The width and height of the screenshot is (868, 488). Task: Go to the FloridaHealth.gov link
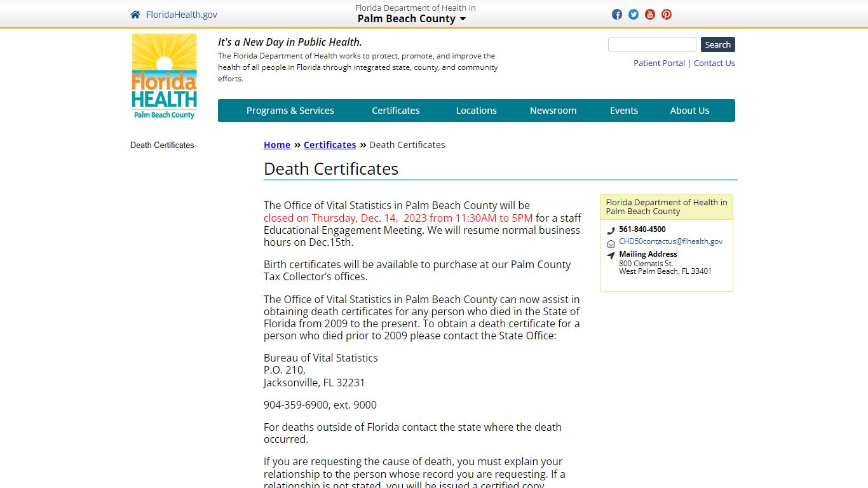point(182,15)
